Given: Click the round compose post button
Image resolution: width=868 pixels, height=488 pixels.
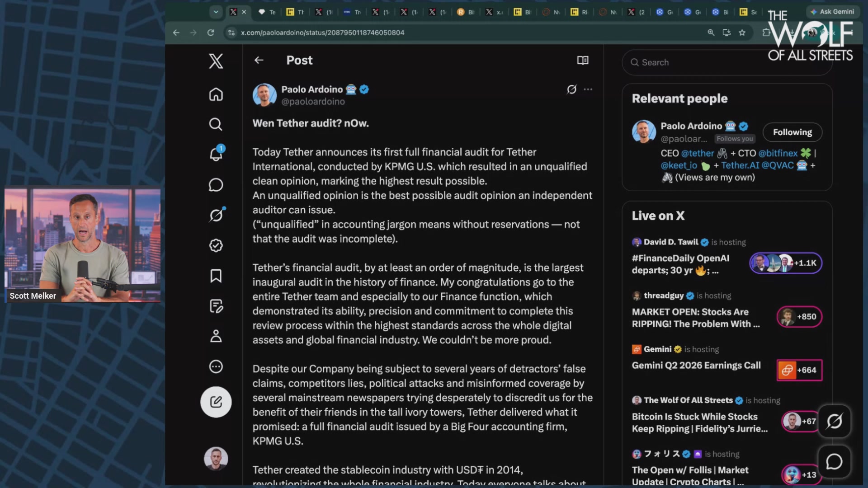Looking at the screenshot, I should click(x=216, y=402).
